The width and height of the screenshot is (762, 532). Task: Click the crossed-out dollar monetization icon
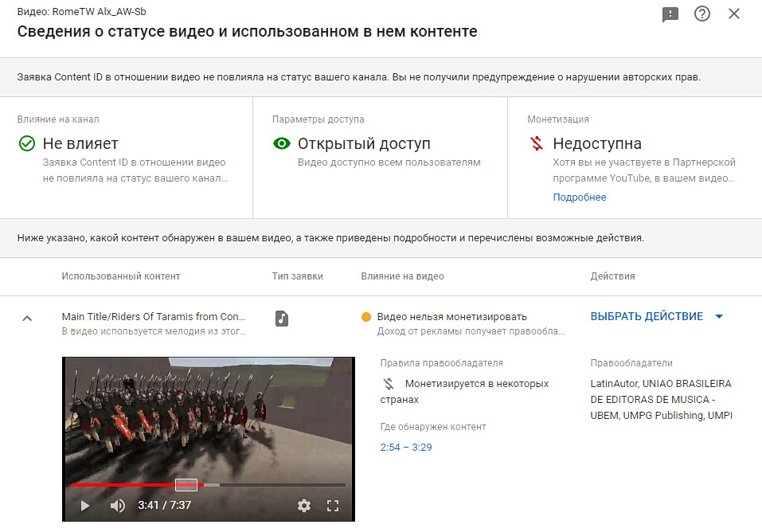coord(537,143)
